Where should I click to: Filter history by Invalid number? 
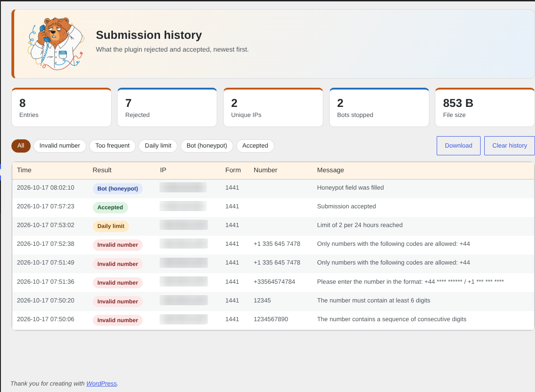point(60,146)
